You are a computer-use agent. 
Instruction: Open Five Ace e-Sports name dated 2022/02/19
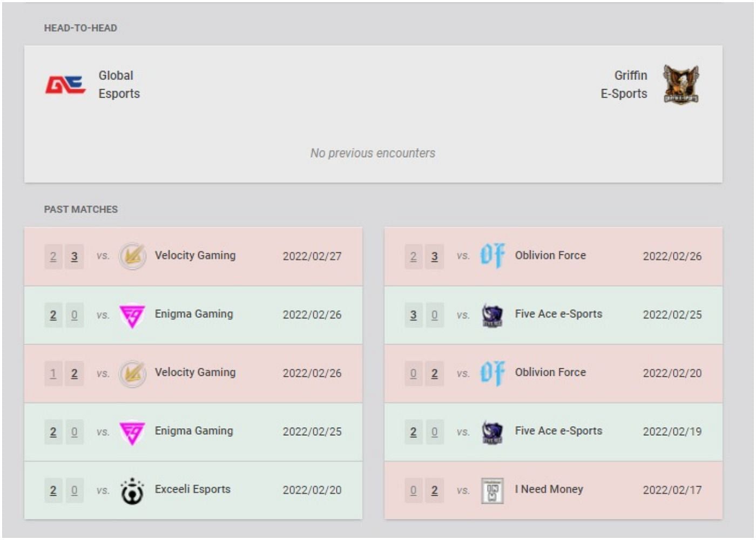558,430
